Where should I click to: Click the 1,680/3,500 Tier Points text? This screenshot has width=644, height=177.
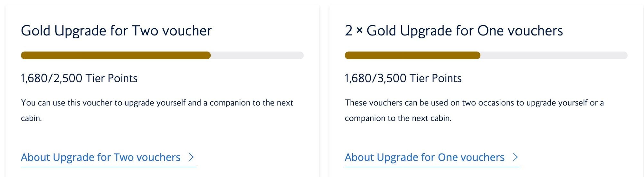tap(403, 78)
